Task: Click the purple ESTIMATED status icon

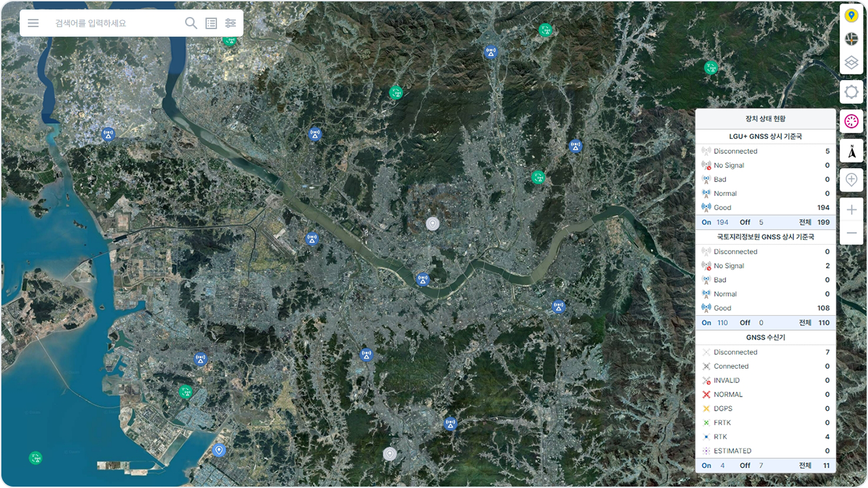Action: [706, 451]
